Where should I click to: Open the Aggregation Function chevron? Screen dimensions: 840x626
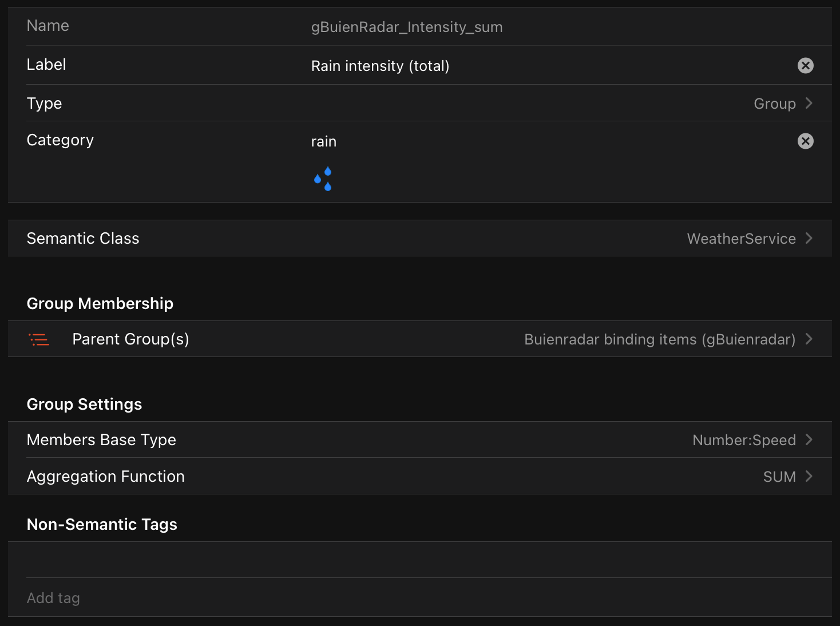click(x=809, y=477)
